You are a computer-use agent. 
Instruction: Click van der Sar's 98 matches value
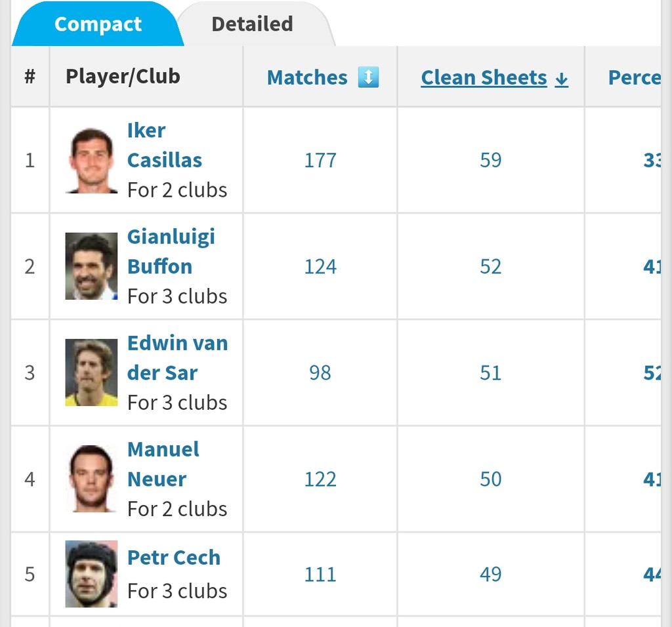[x=320, y=373]
